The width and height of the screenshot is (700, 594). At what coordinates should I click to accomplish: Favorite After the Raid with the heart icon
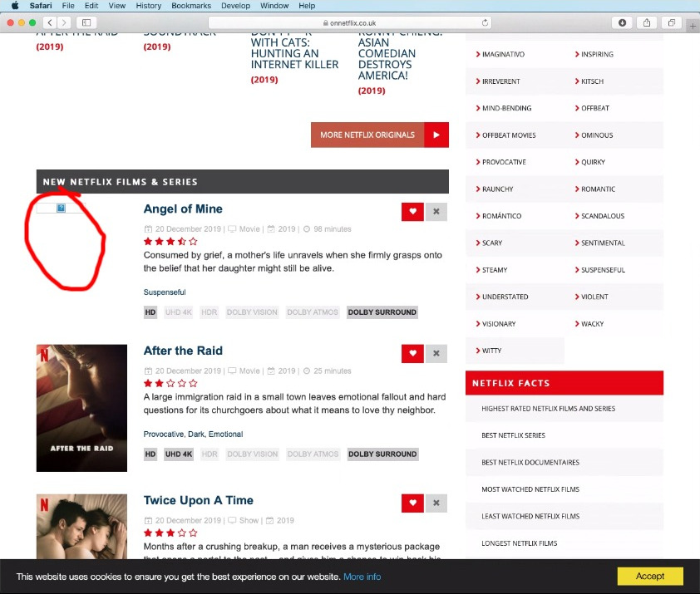tap(412, 353)
